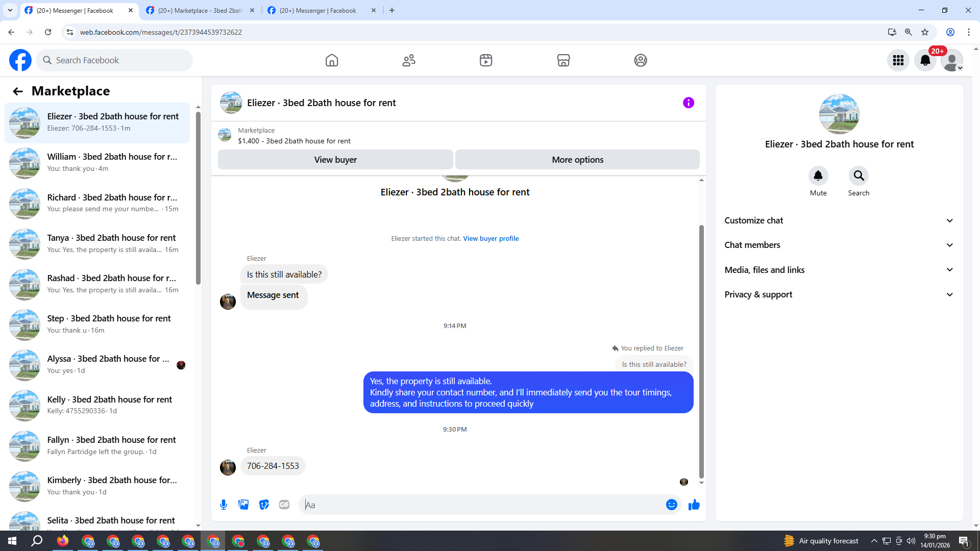Open the GIF picker
This screenshot has width=980, height=551.
click(x=284, y=505)
